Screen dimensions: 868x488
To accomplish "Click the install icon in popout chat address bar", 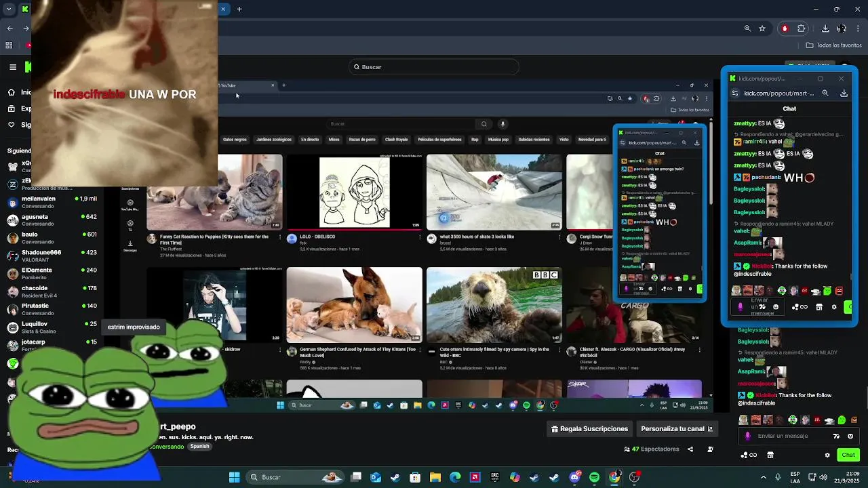I will coord(844,94).
